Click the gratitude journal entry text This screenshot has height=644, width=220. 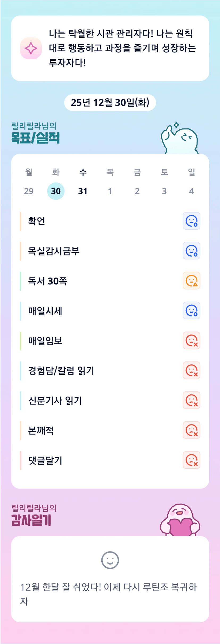[x=109, y=594]
